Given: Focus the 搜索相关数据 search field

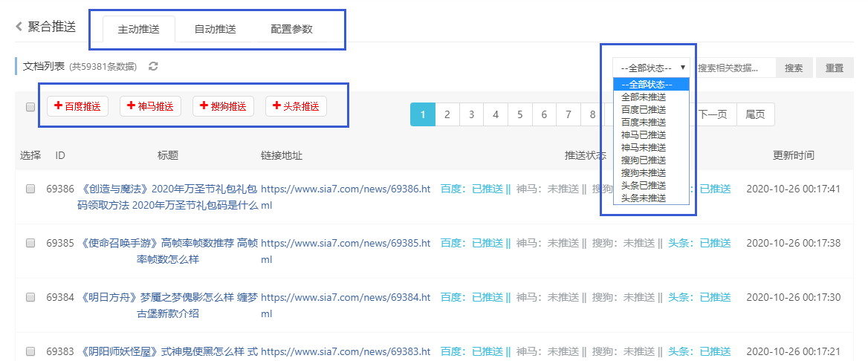Looking at the screenshot, I should [735, 68].
